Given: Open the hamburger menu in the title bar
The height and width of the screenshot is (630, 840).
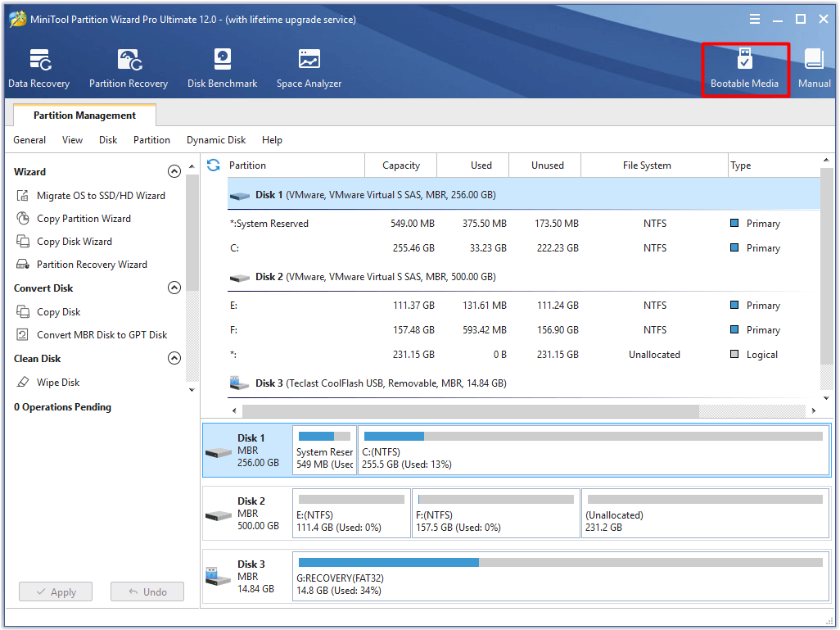Looking at the screenshot, I should (x=753, y=19).
